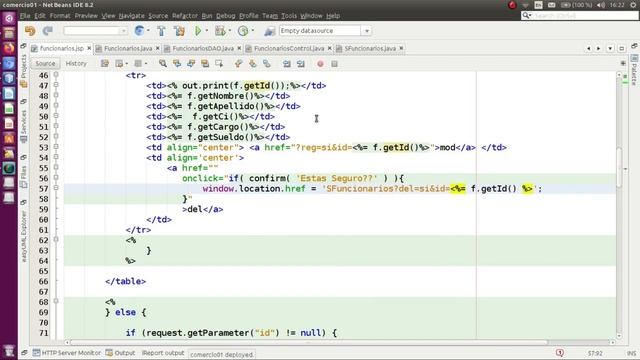This screenshot has width=640, height=360.
Task: Open the Output window button
Action: [x=120, y=353]
